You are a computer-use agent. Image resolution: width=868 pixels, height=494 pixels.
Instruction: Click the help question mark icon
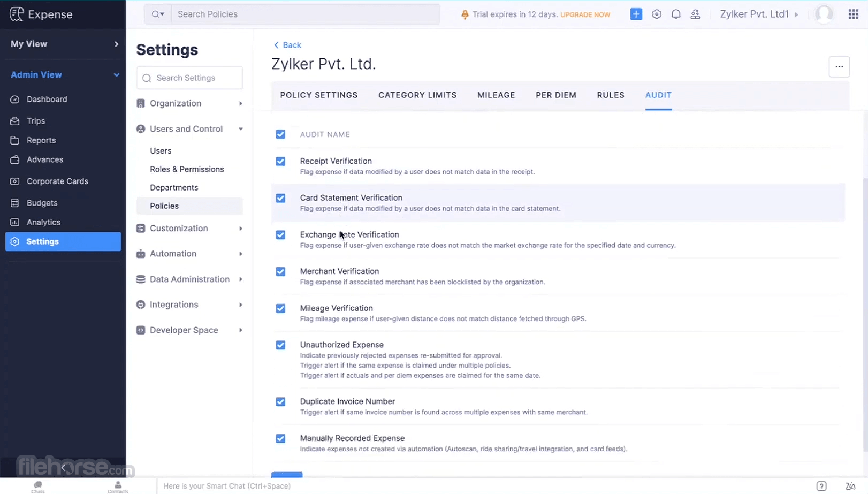point(821,486)
